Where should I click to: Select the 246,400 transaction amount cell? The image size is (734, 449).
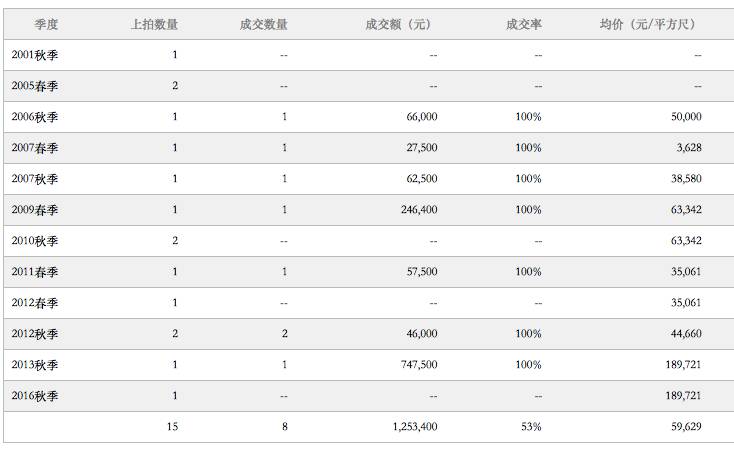coord(418,210)
